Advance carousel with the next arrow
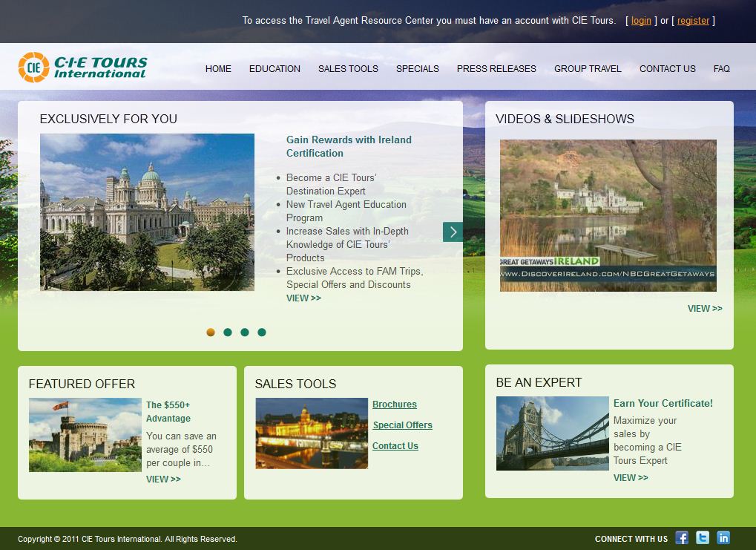756x550 pixels. point(453,232)
